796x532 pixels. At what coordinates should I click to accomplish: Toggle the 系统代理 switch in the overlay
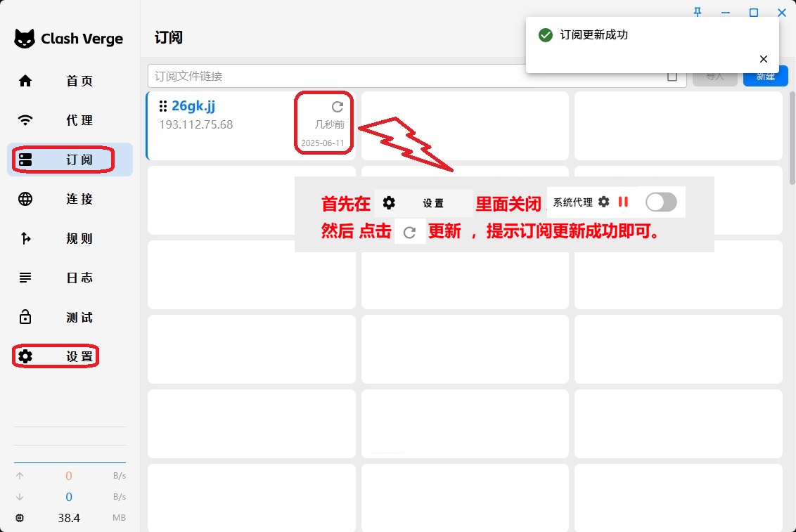click(x=661, y=202)
